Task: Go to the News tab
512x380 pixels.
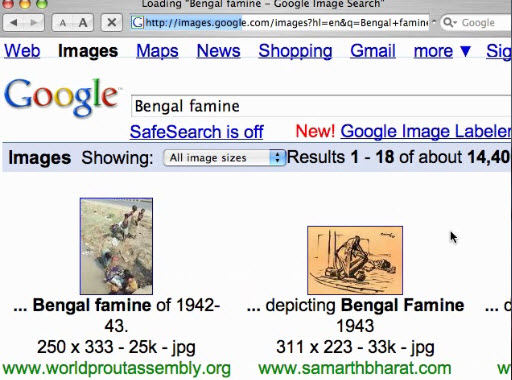Action: coord(218,51)
